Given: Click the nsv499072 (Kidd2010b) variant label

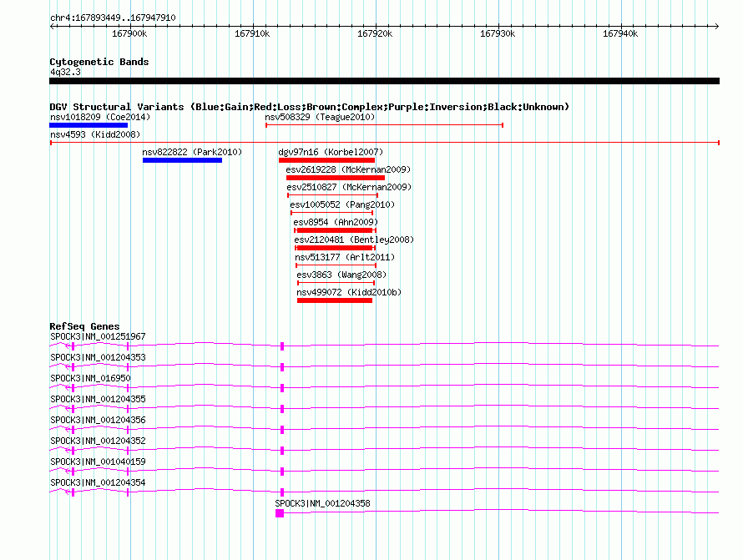Looking at the screenshot, I should click(349, 292).
